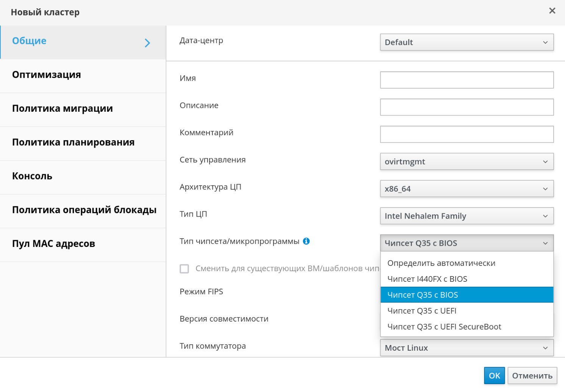Screen dimensions: 565x392
Task: Choose Чипсет I440FX с BIOS option
Action: click(x=427, y=279)
